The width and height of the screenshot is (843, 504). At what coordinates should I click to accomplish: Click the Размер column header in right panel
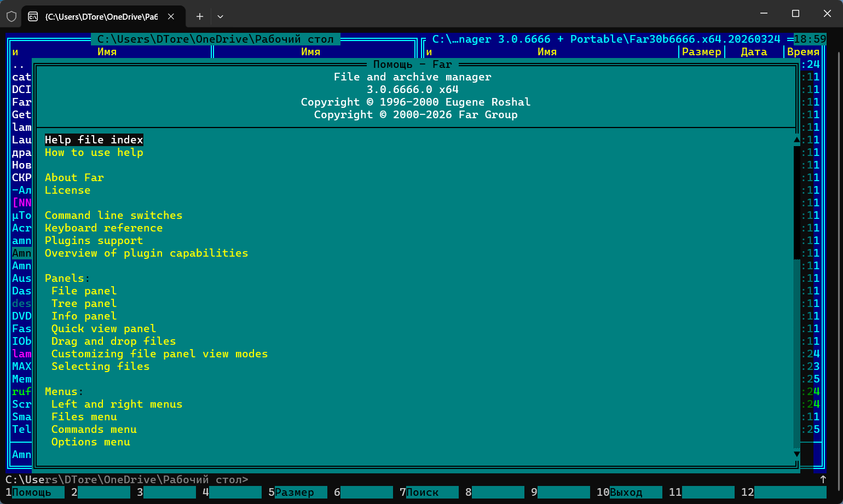click(701, 52)
